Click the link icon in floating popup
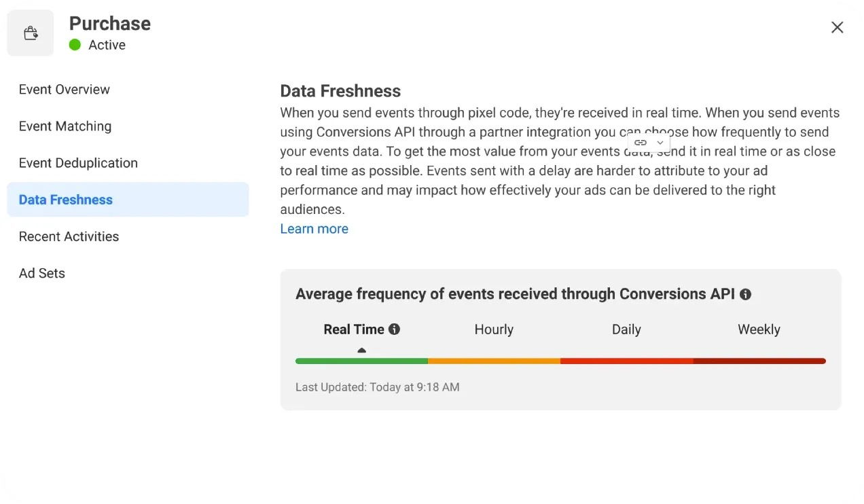Image resolution: width=864 pixels, height=504 pixels. (x=640, y=143)
